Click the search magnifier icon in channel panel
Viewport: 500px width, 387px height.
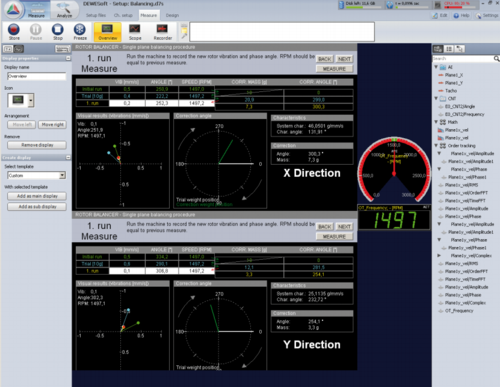click(x=496, y=59)
